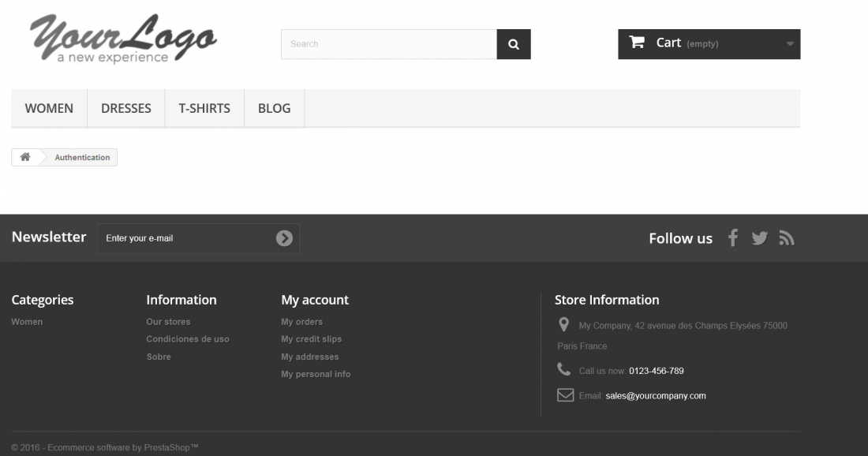Viewport: 868px width, 456px height.
Task: Open My personal info link
Action: point(316,374)
